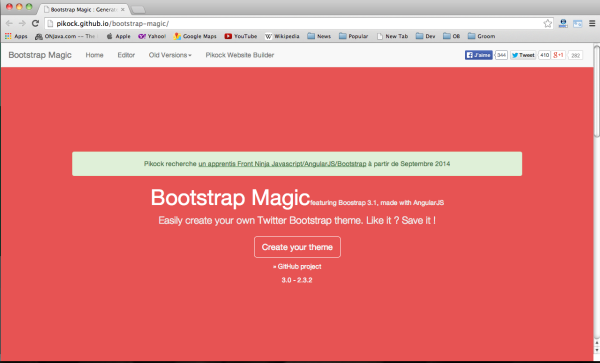Go forward with browser forward arrow
This screenshot has width=600, height=363.
coord(22,23)
